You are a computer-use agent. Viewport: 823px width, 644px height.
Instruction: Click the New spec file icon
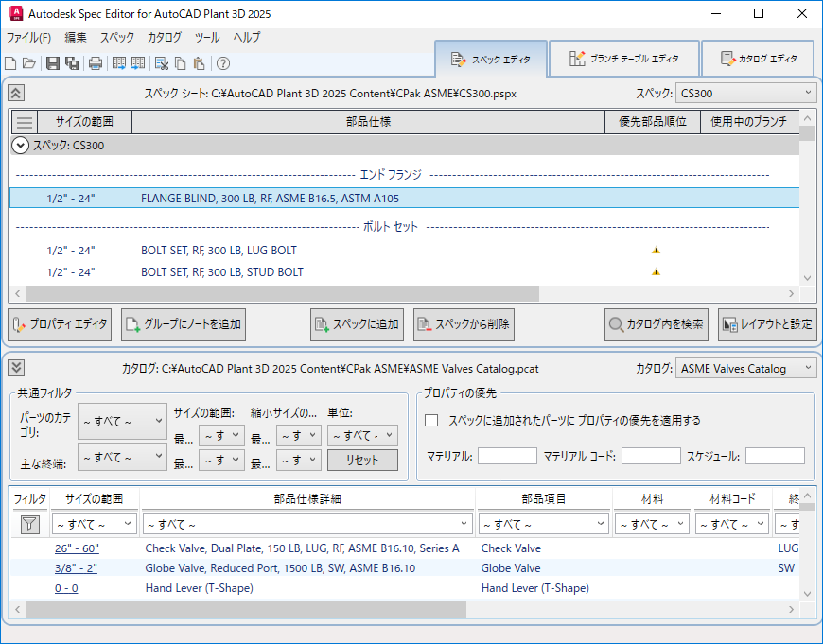(10, 63)
